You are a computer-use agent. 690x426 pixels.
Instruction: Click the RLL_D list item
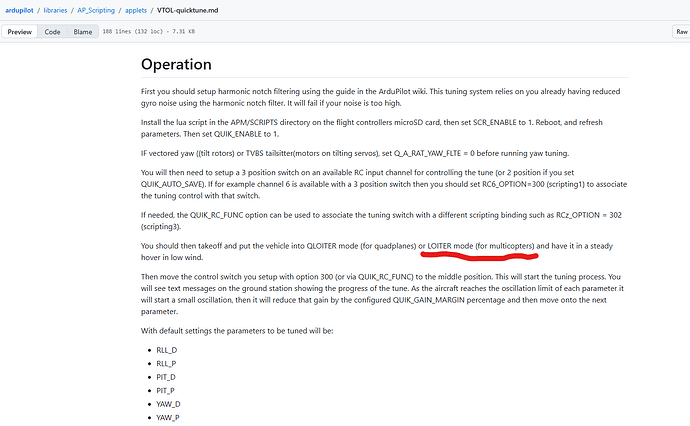pyautogui.click(x=165, y=349)
